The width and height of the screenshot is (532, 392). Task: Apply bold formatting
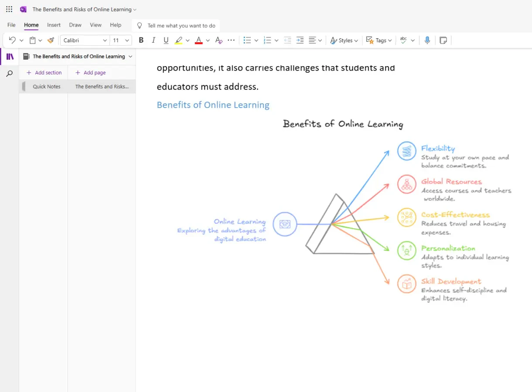coord(141,40)
